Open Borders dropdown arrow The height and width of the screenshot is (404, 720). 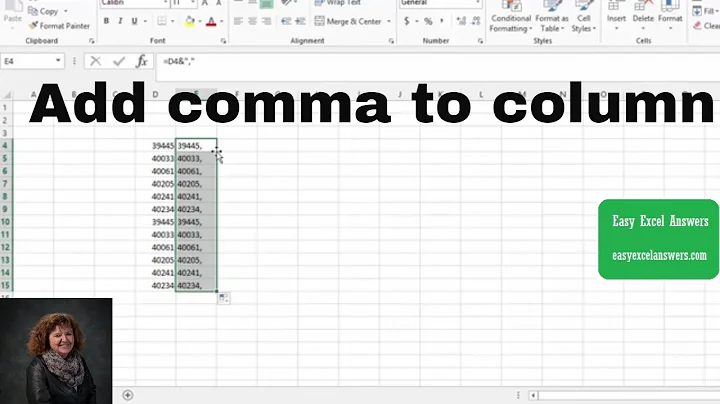[x=173, y=21]
